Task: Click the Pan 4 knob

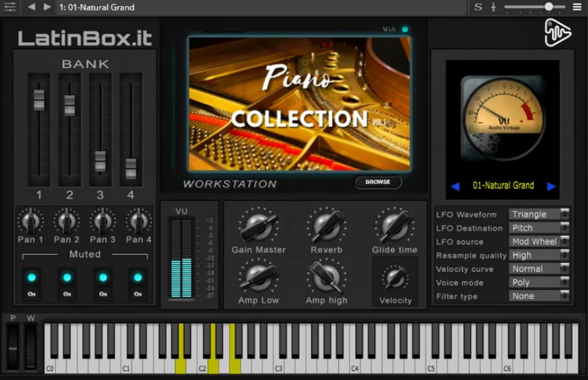Action: tap(139, 221)
